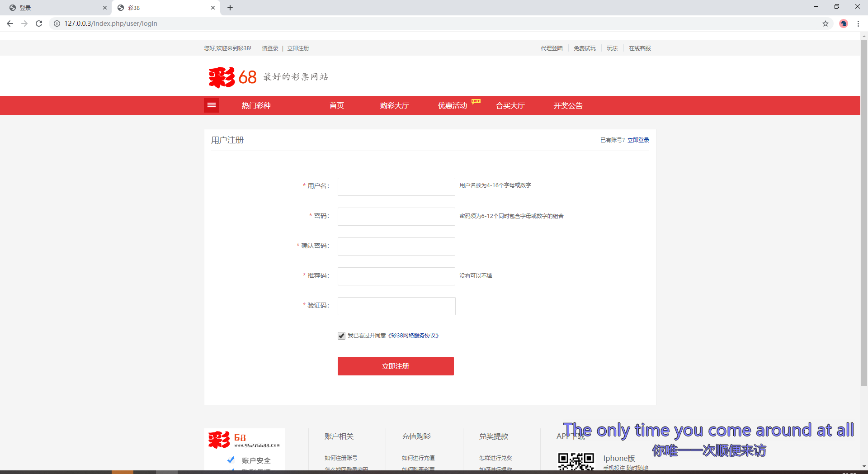Reload the page with the refresh icon
Viewport: 868px width, 474px height.
pos(39,24)
